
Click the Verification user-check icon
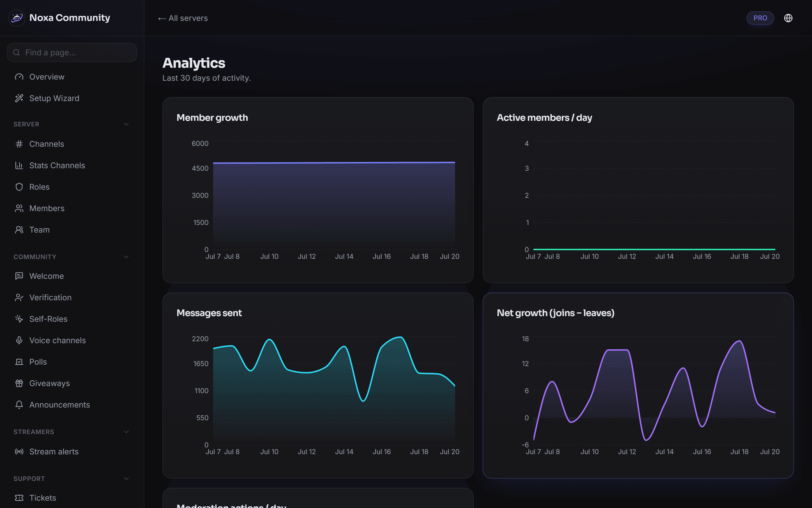19,298
